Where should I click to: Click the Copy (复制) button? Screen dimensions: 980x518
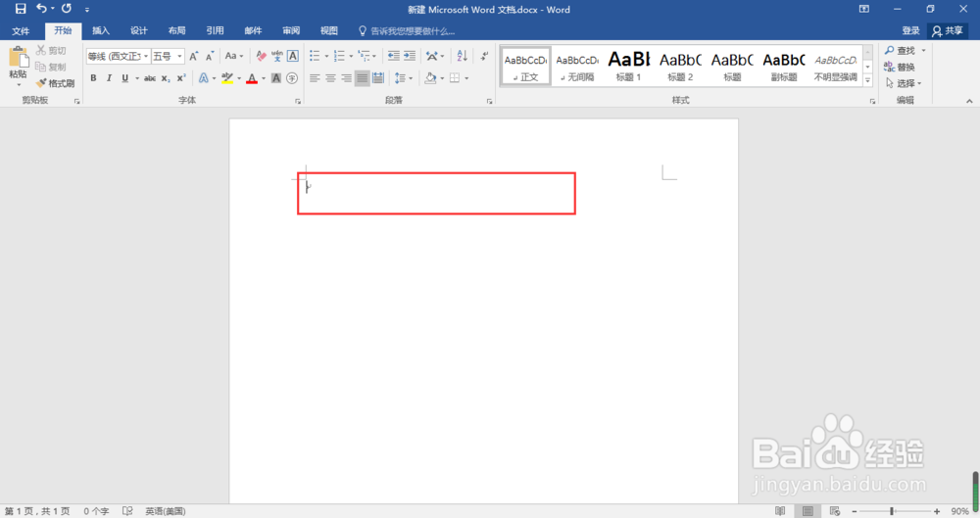point(51,67)
